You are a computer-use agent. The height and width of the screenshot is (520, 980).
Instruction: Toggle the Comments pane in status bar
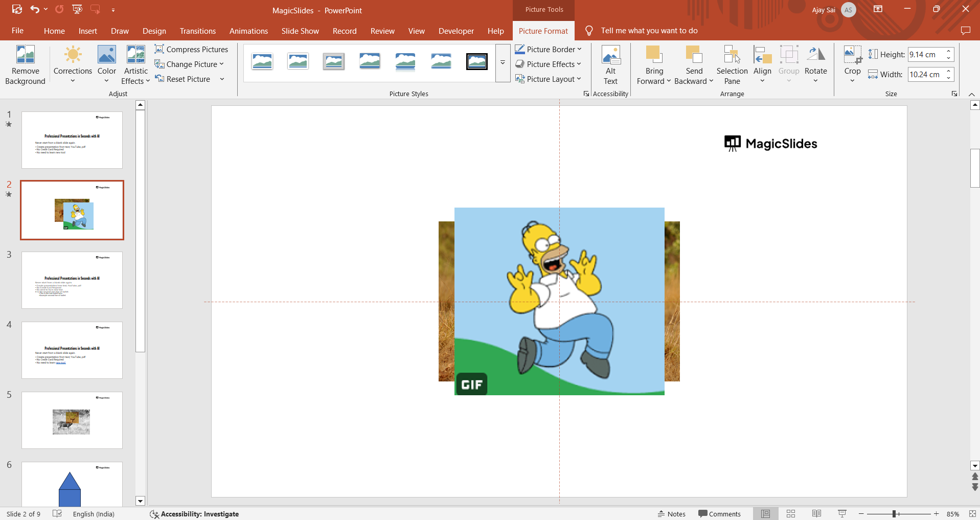click(719, 514)
